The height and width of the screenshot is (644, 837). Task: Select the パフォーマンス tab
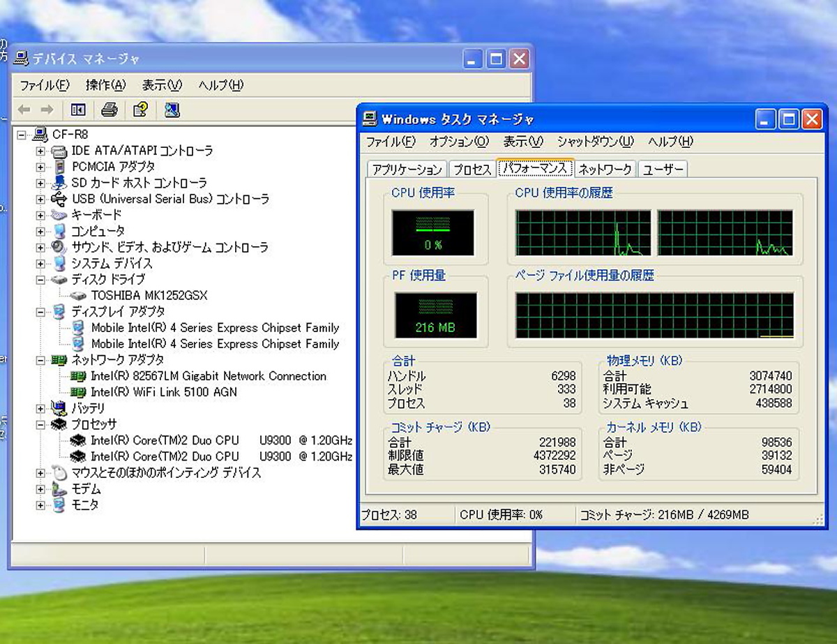(x=535, y=168)
